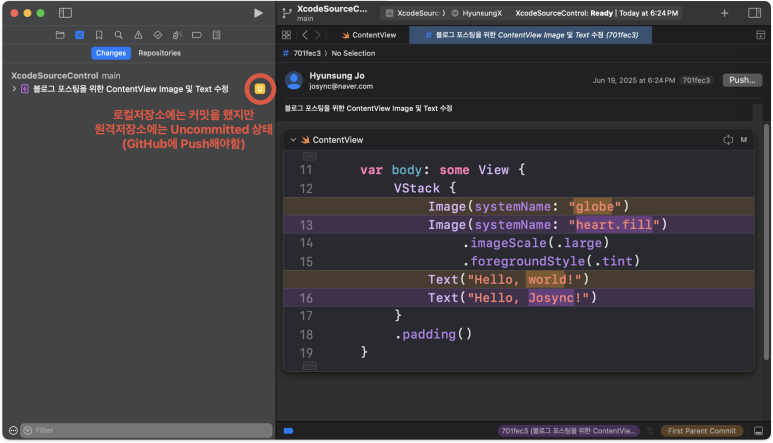Click the editor vertical scrollbar
The width and height of the screenshot is (773, 443).
[x=766, y=241]
